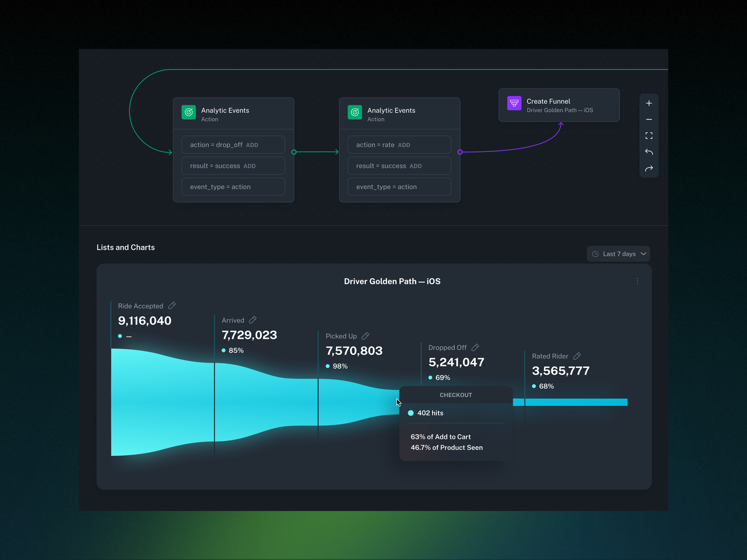This screenshot has width=747, height=560.
Task: Open the funnel chart three-dot menu
Action: pyautogui.click(x=637, y=281)
